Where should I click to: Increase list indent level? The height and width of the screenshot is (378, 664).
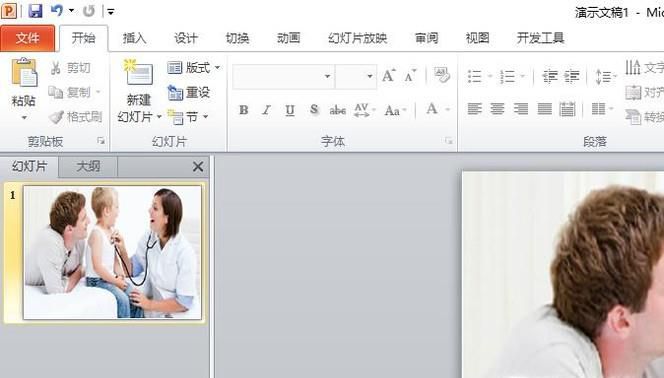point(572,77)
